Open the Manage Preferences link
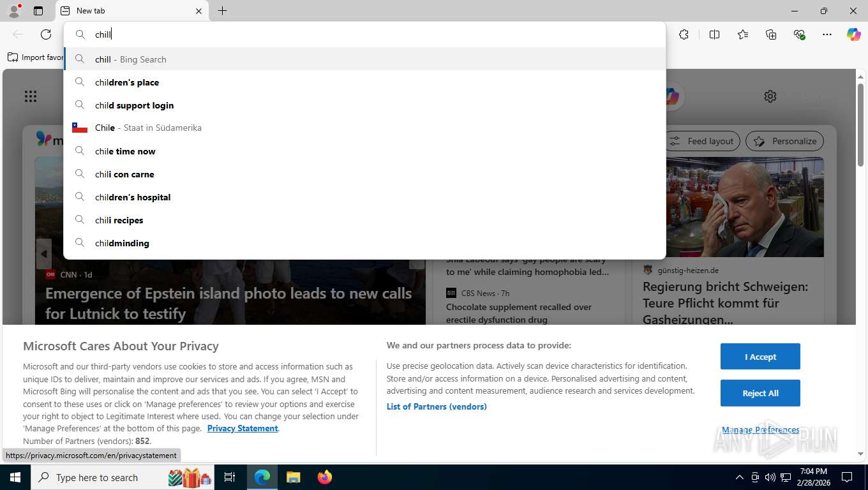The image size is (868, 490). click(x=760, y=429)
